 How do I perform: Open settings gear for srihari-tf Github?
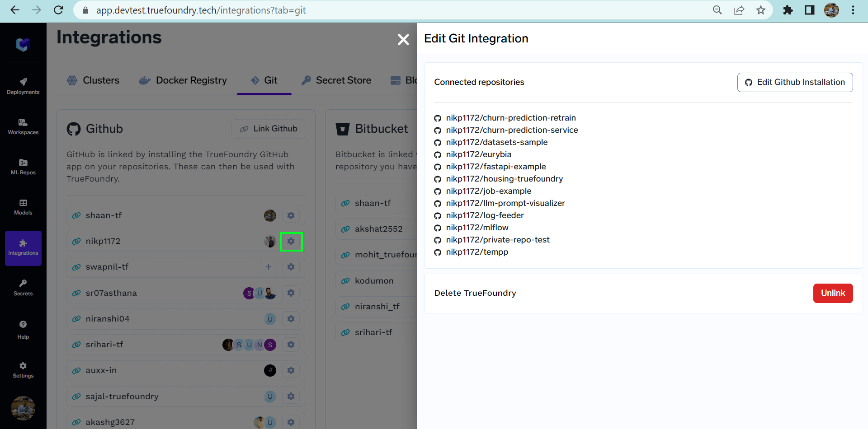(291, 345)
